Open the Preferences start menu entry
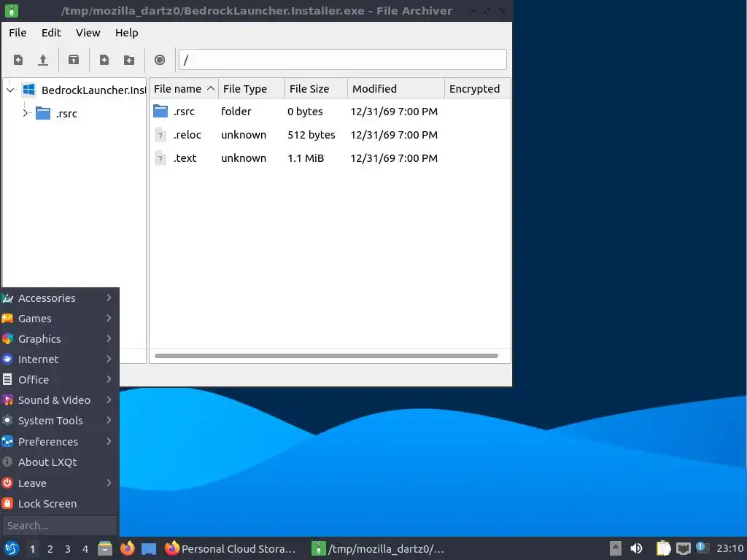 click(60, 441)
